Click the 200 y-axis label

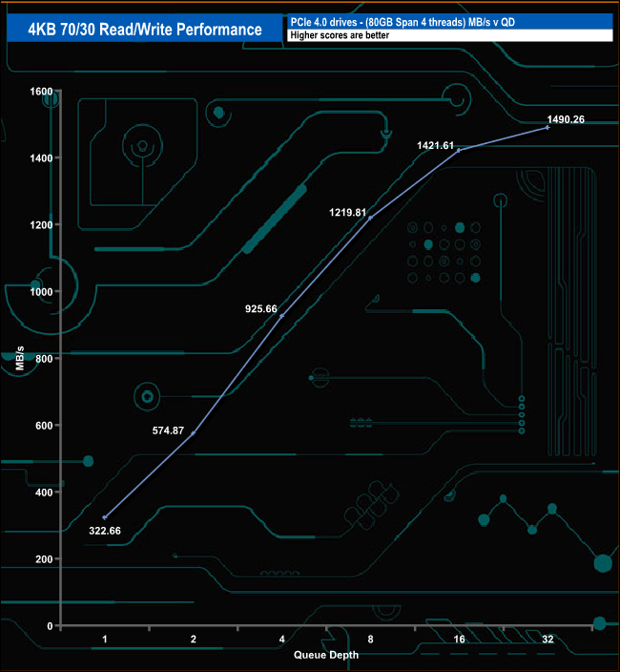click(44, 559)
